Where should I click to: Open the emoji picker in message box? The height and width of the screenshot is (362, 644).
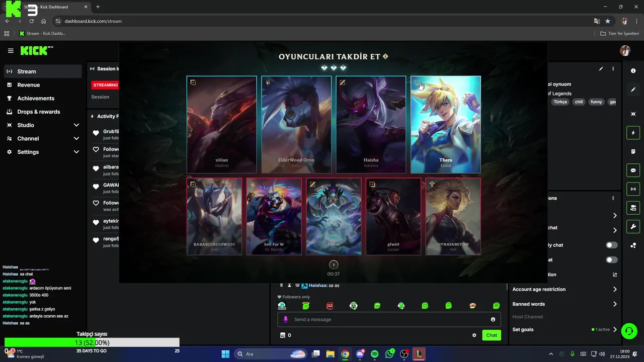pyautogui.click(x=493, y=319)
